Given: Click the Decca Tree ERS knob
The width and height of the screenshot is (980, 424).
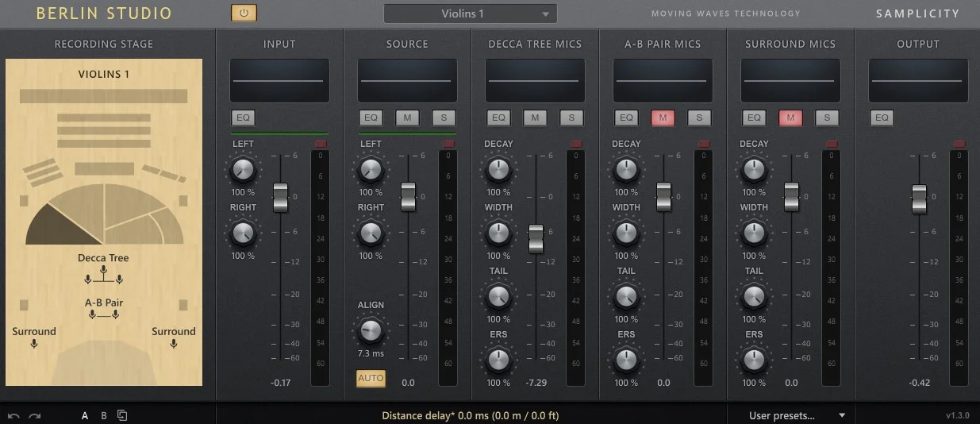Looking at the screenshot, I should (x=498, y=360).
